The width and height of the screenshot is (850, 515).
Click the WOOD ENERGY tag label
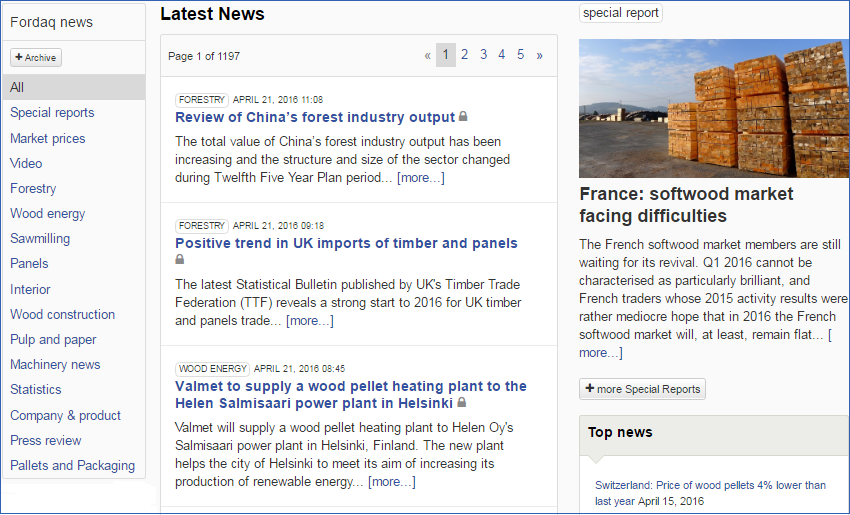212,369
